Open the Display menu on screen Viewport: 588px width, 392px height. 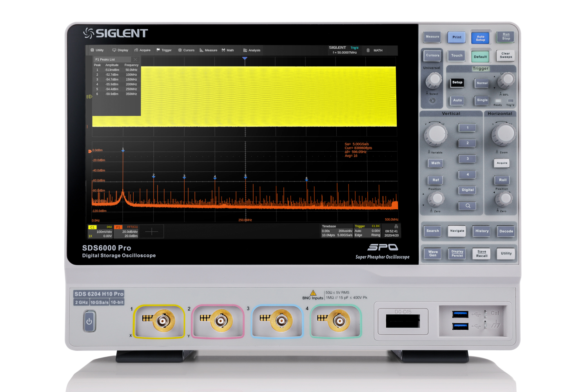tap(120, 50)
